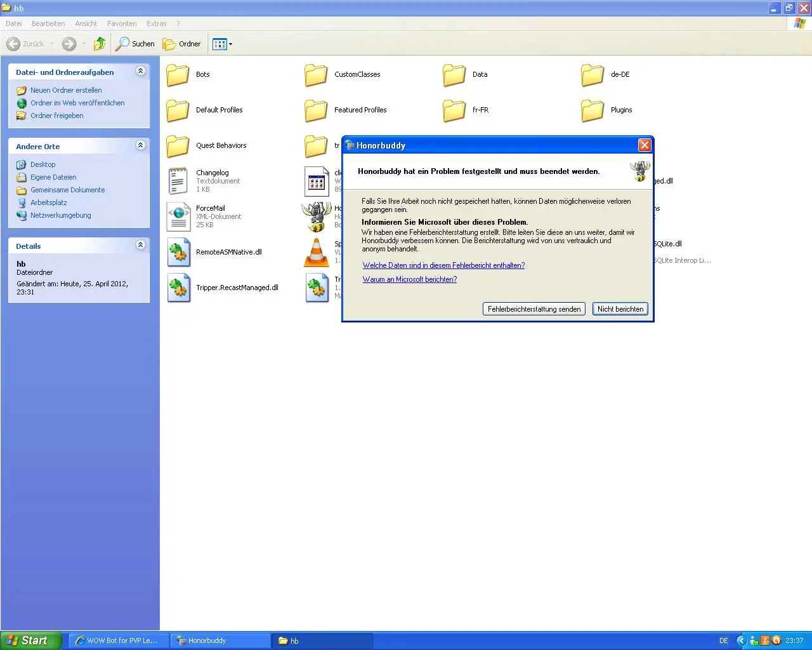
Task: Click Neuen Ordner erstellen task link
Action: pyautogui.click(x=66, y=90)
